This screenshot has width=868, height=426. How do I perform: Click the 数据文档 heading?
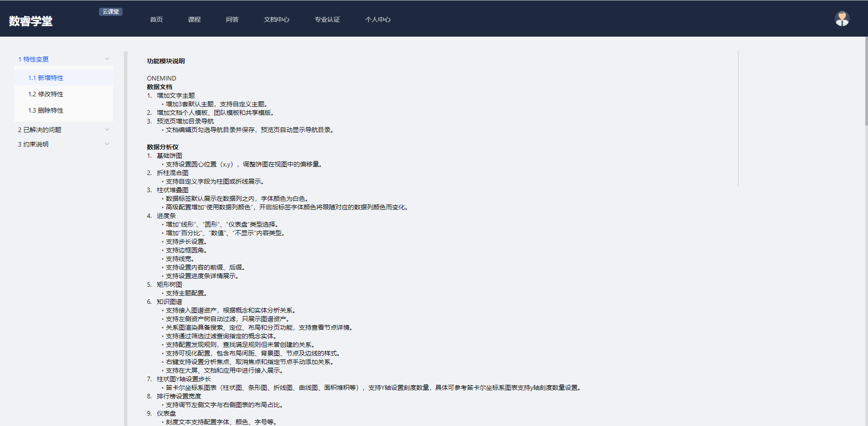[160, 87]
